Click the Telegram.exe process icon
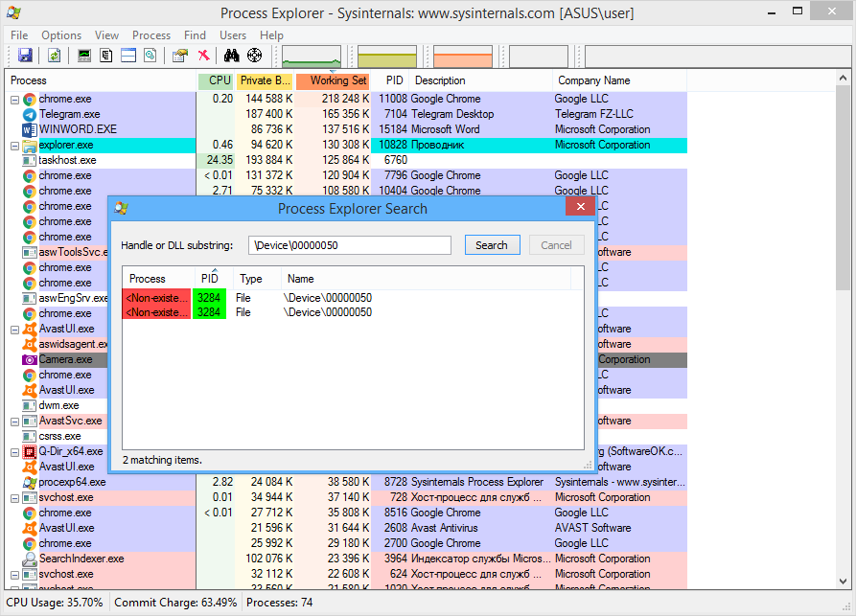 tap(30, 114)
